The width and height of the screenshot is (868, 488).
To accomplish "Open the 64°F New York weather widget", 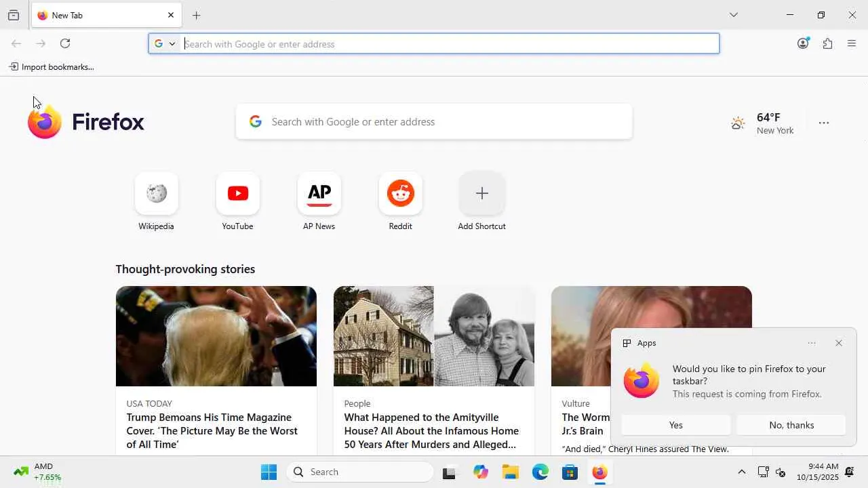I will coord(762,123).
